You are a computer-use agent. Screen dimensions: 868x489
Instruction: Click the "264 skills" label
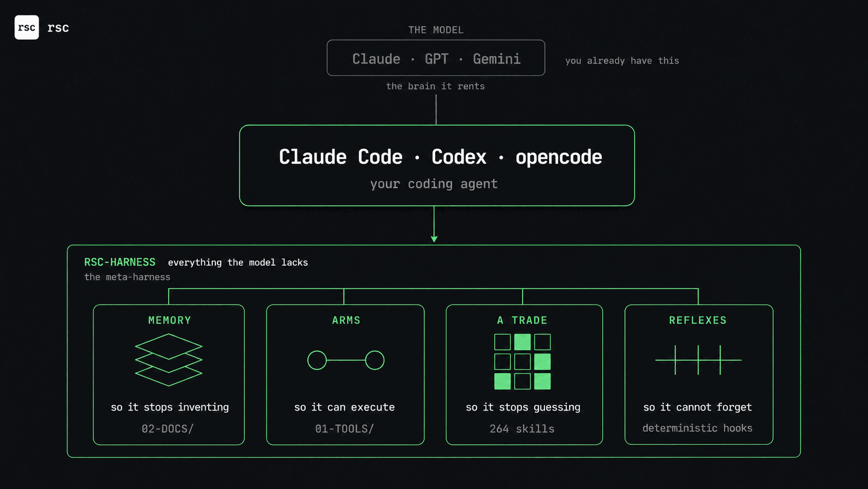[x=522, y=429]
